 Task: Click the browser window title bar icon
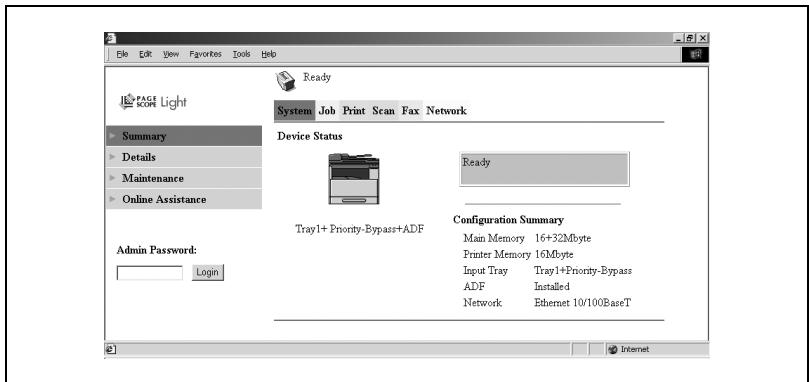(x=110, y=38)
